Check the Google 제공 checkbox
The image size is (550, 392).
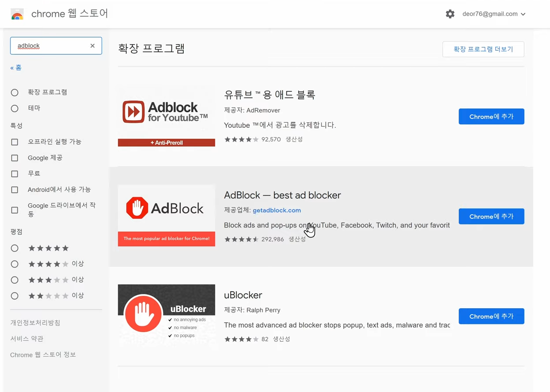(x=15, y=158)
